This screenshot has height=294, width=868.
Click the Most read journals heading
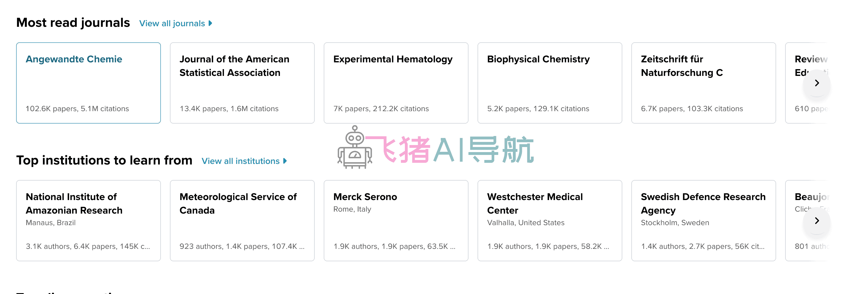[73, 23]
